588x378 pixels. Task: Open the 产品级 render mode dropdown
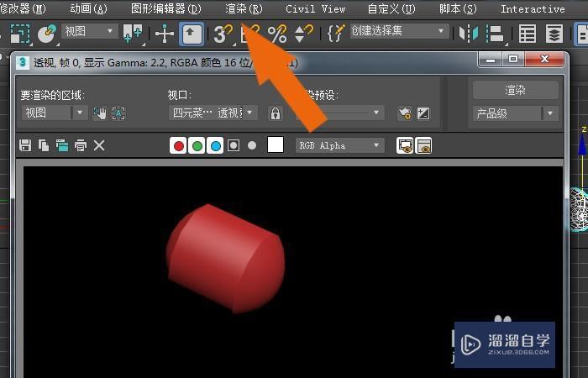click(x=515, y=113)
